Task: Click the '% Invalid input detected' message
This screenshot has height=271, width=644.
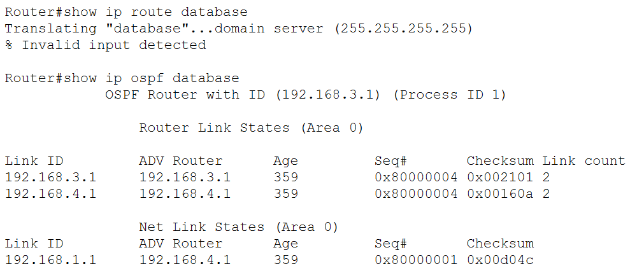Action: pos(106,45)
